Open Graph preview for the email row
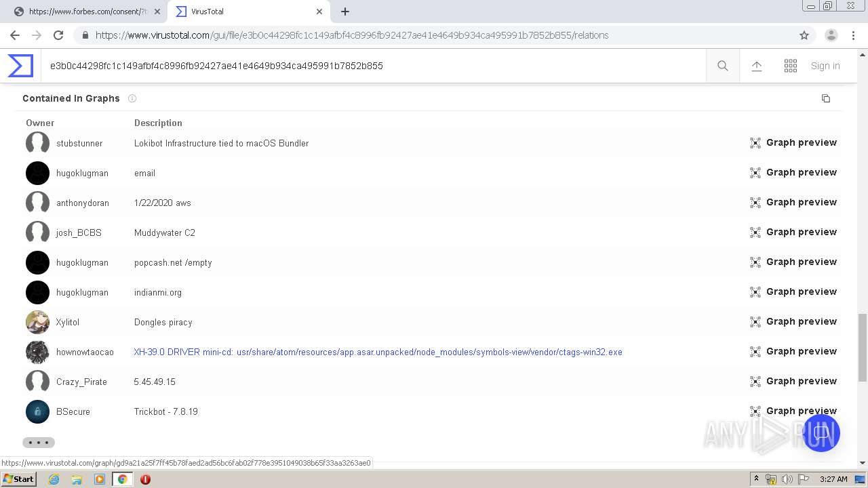 pos(793,172)
